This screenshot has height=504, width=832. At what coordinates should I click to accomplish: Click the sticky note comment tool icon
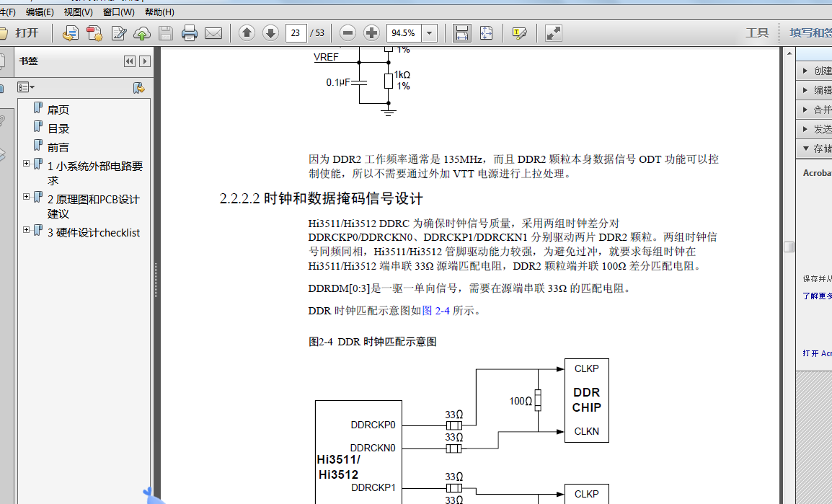coord(520,33)
